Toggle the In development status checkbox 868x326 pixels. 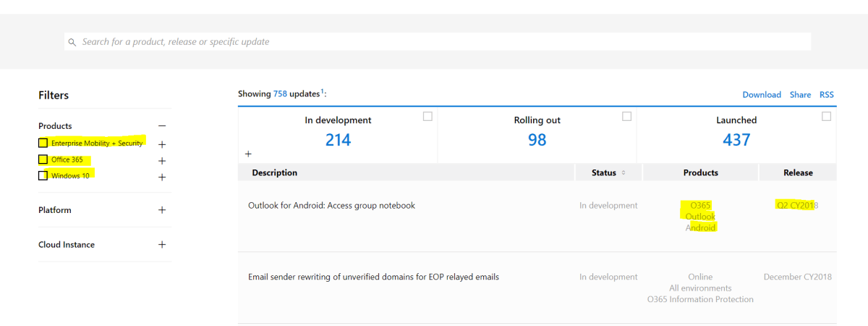[x=427, y=117]
